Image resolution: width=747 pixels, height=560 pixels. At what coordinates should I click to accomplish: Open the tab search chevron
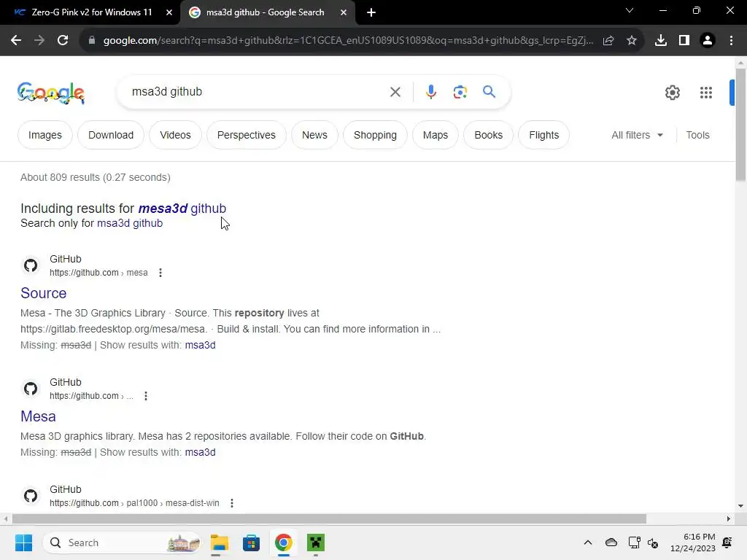coord(630,10)
